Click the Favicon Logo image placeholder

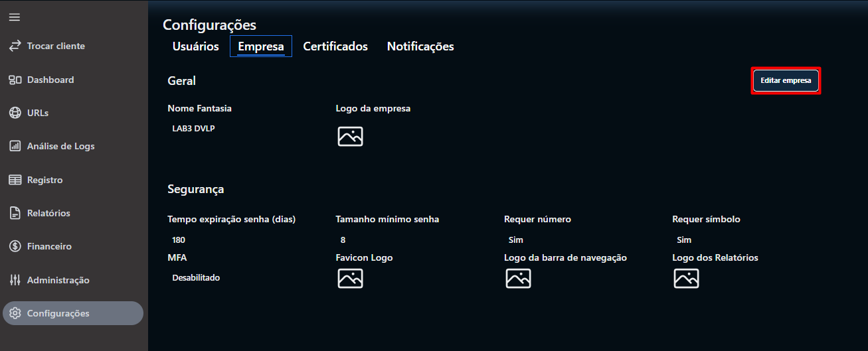[x=350, y=279]
